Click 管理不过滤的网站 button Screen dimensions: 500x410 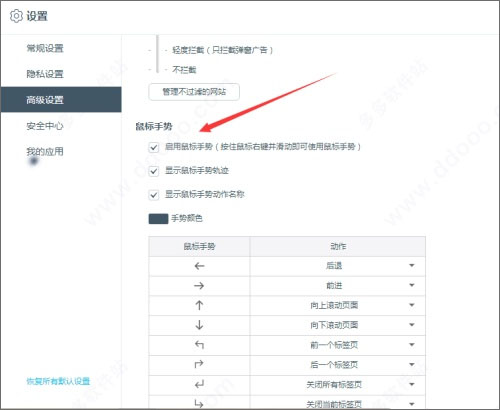[194, 92]
